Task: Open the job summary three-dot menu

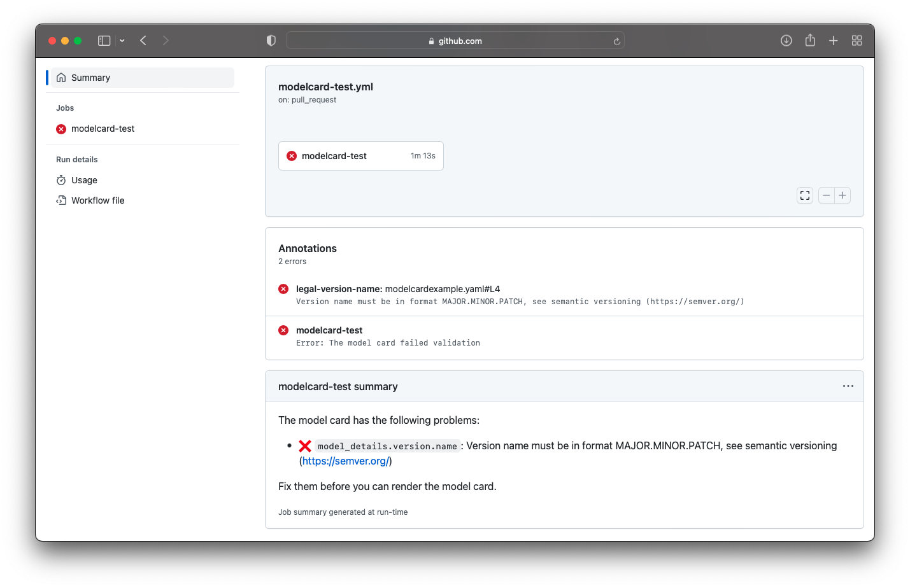Action: coord(848,386)
